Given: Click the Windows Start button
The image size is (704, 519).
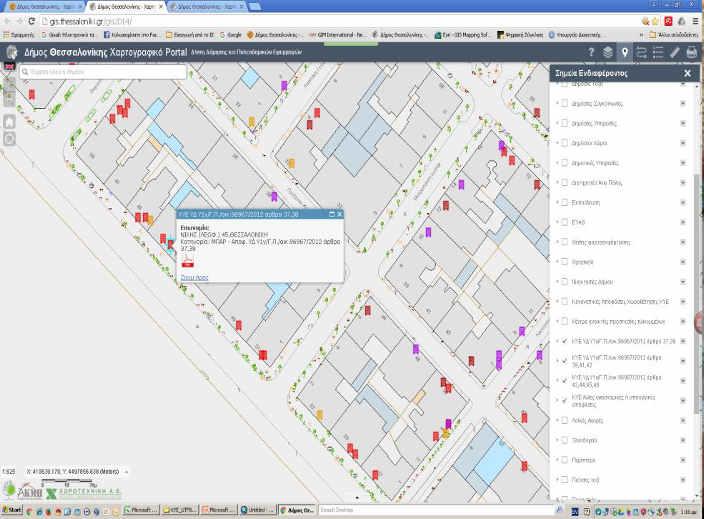Looking at the screenshot, I should pos(12,510).
